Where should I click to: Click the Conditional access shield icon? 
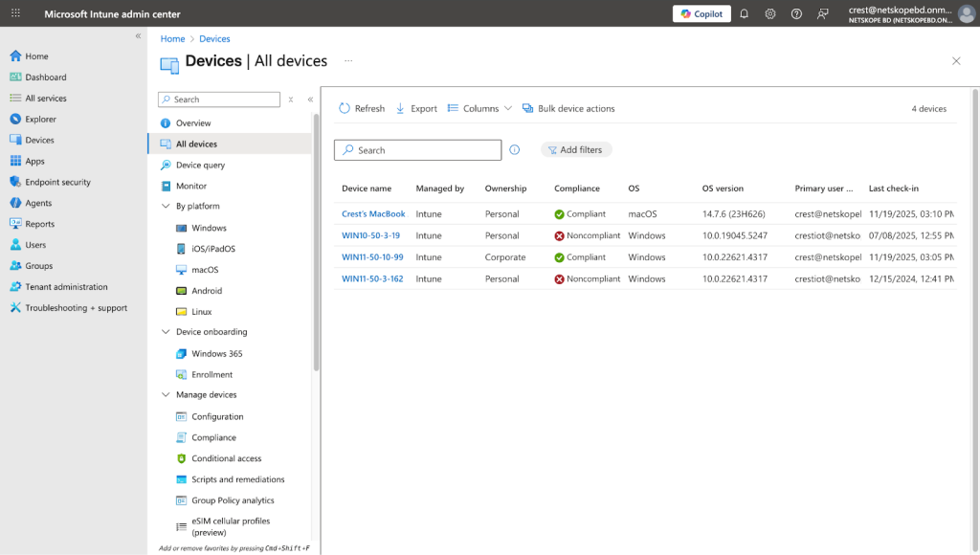click(181, 458)
